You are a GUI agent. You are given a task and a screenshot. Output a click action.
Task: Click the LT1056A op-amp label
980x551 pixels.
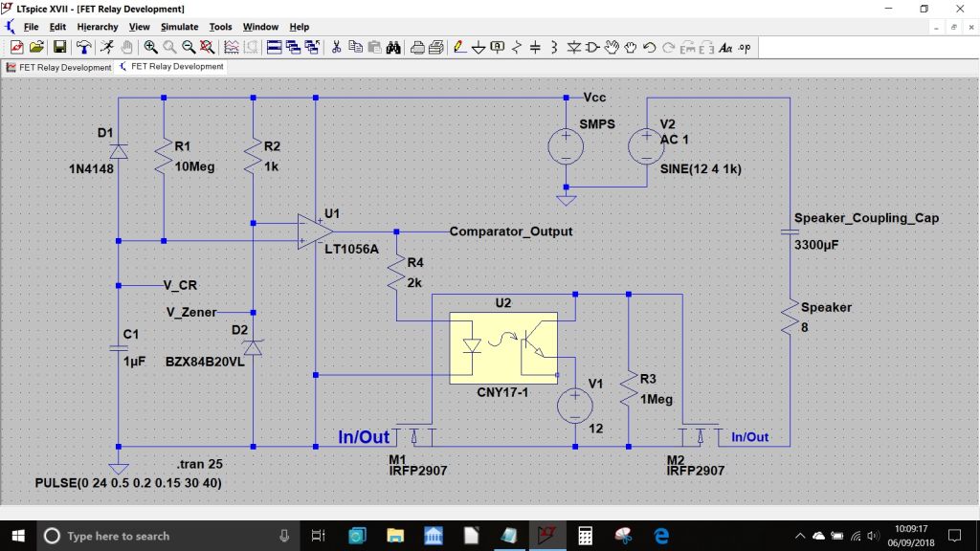pyautogui.click(x=352, y=249)
